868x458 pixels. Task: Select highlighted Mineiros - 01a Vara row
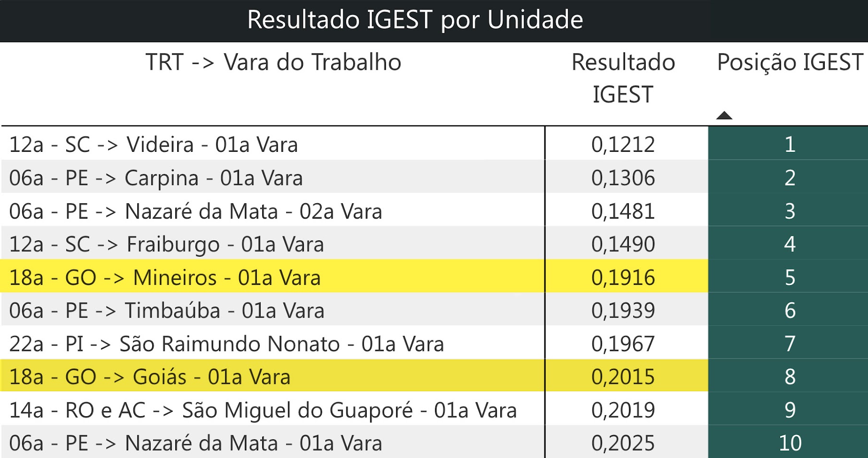tap(165, 278)
